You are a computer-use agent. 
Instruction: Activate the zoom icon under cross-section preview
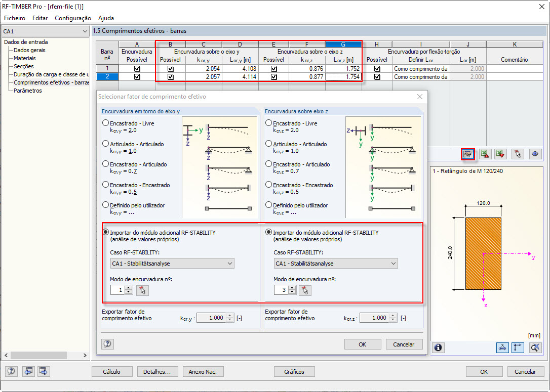point(534,347)
